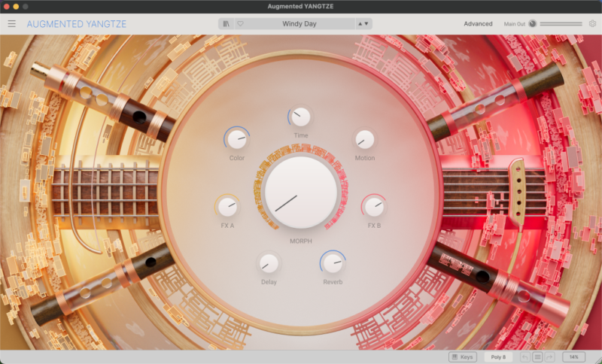Favorite the preset with the heart icon
Viewport: 602px width, 364px height.
point(241,24)
